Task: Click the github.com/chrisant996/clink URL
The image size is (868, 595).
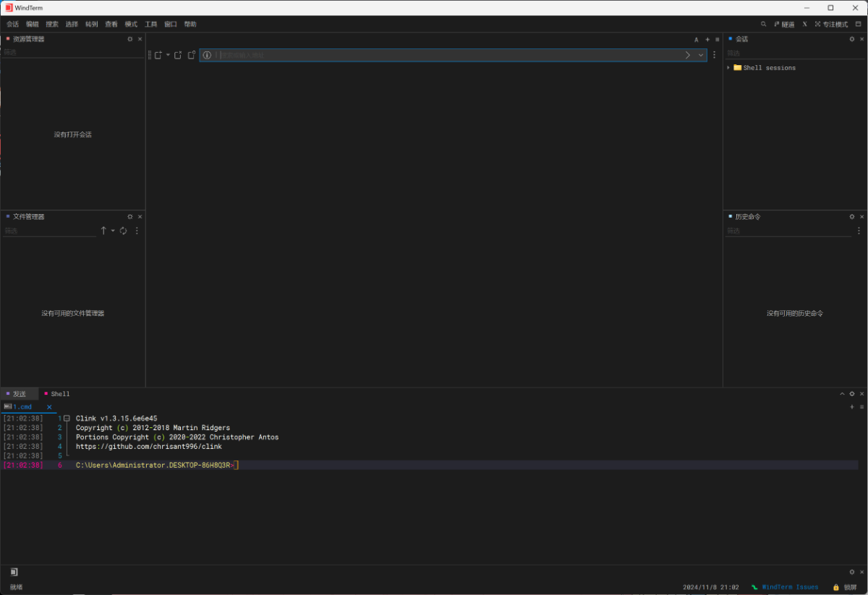Action: (x=149, y=447)
